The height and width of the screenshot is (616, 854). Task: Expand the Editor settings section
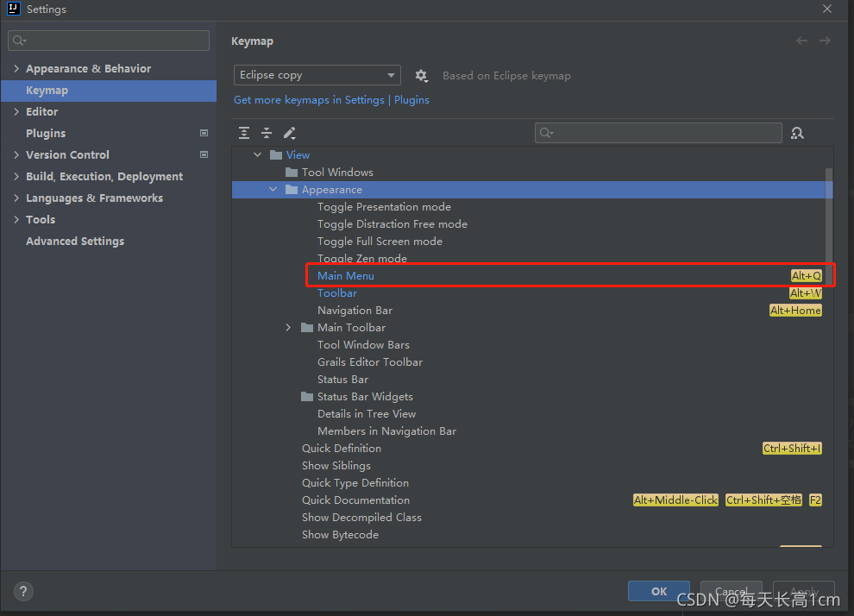pyautogui.click(x=16, y=112)
